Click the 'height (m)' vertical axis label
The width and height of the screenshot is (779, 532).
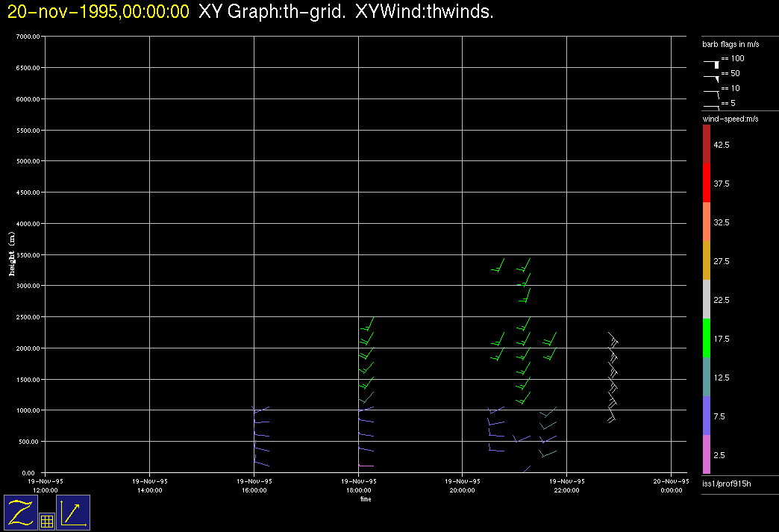click(x=12, y=254)
